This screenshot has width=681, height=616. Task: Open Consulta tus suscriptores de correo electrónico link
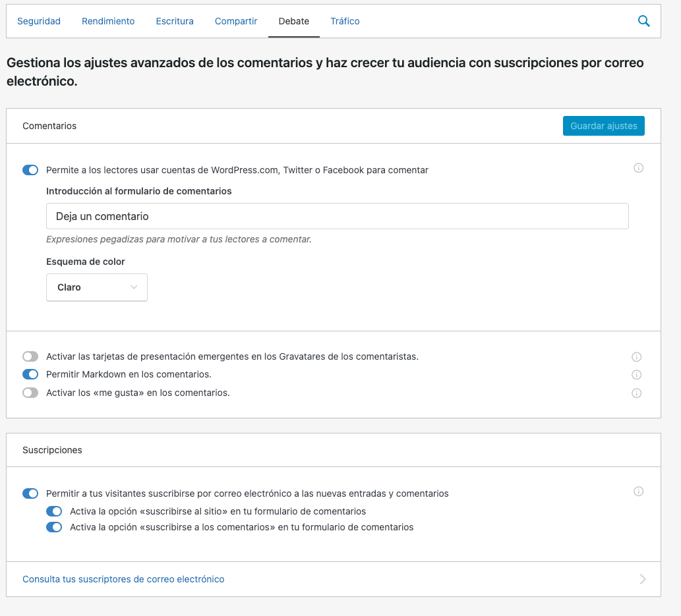coord(123,579)
